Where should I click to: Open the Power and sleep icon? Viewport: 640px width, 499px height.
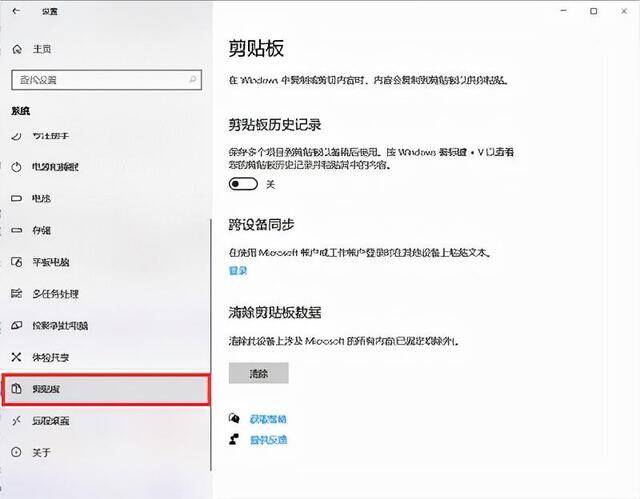point(16,167)
